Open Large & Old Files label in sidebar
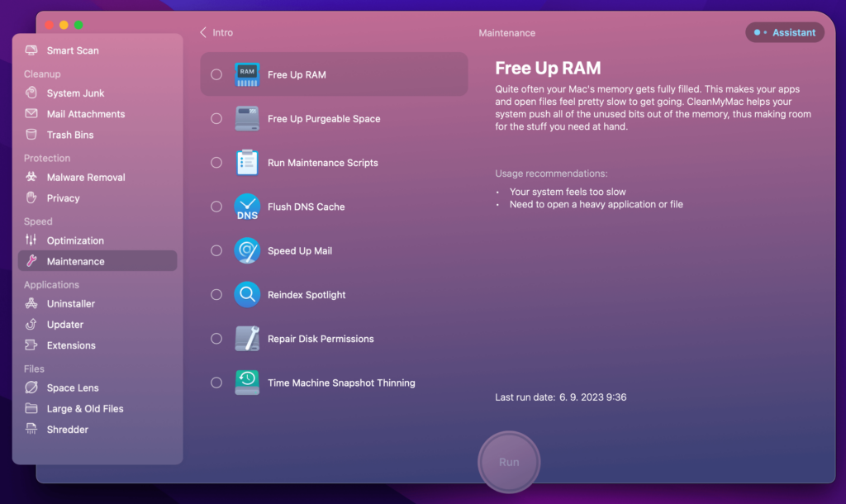This screenshot has width=846, height=504. [x=85, y=409]
